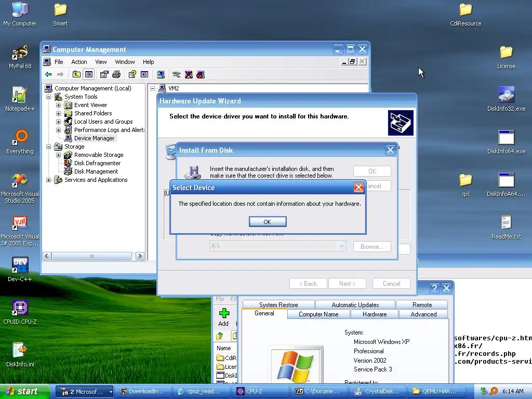Viewport: 532px width, 399px height.
Task: Select the Smart folder on desktop
Action: click(x=60, y=14)
